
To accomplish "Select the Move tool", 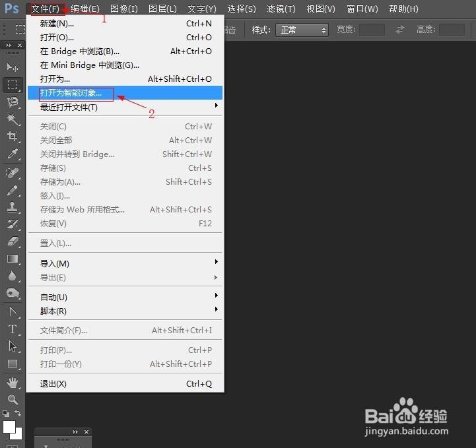I will pyautogui.click(x=12, y=67).
